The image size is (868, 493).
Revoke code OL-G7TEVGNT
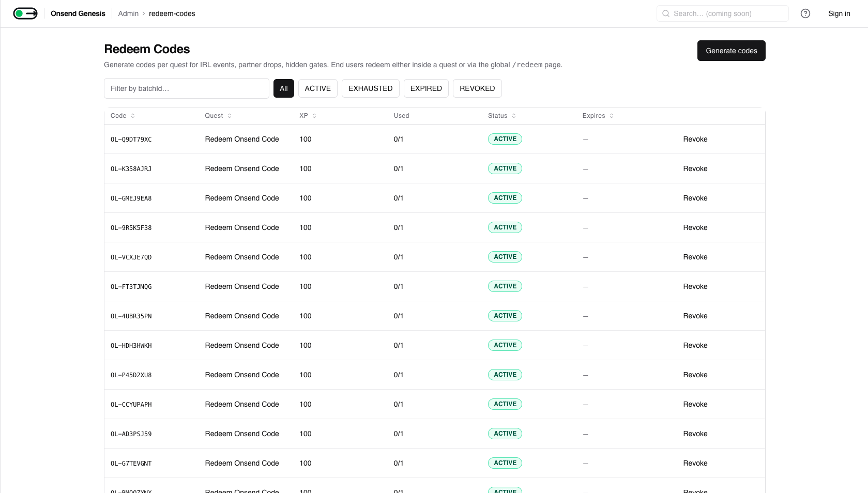click(695, 463)
